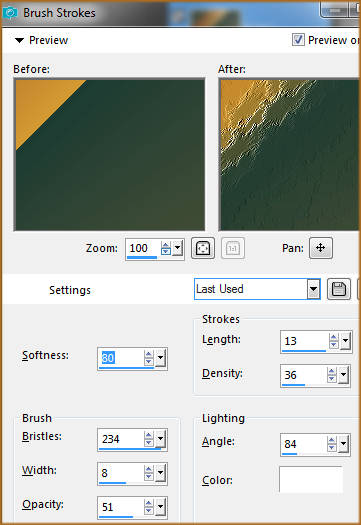Click inside the Density value field
The height and width of the screenshot is (525, 361).
coord(304,375)
